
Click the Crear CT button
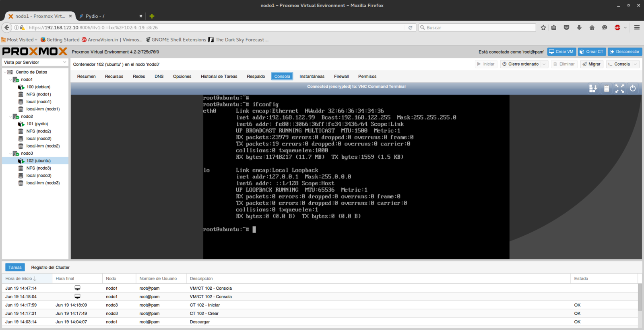coord(592,52)
